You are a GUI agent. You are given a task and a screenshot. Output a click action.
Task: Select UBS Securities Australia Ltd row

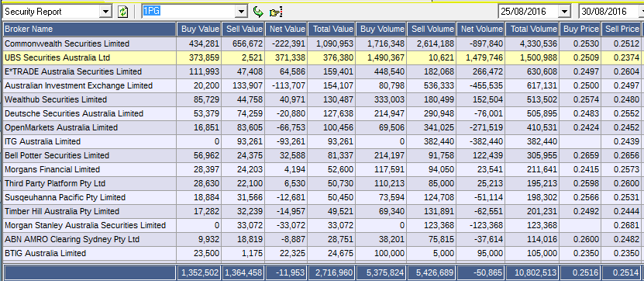322,57
